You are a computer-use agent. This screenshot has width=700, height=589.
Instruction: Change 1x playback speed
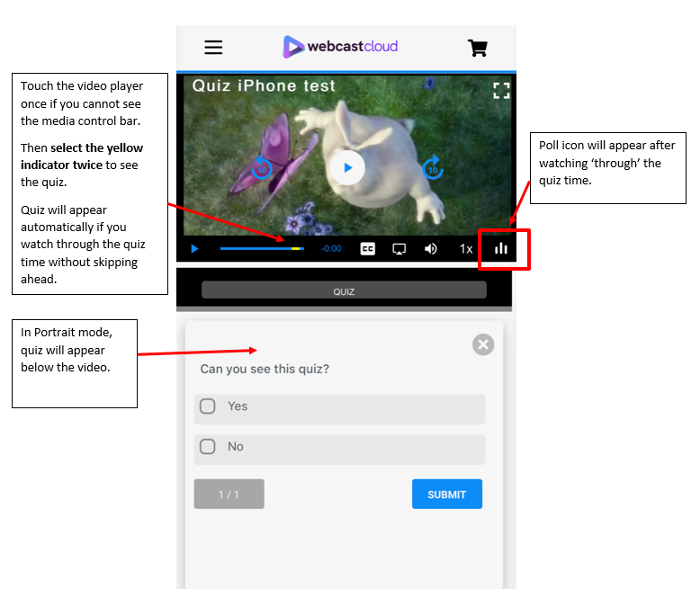[466, 248]
